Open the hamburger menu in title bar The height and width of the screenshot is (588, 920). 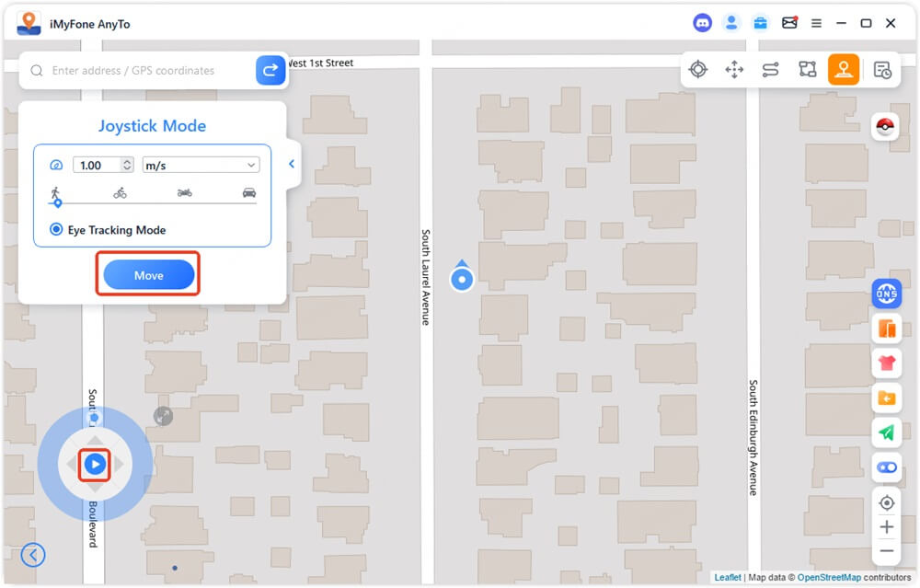click(816, 24)
